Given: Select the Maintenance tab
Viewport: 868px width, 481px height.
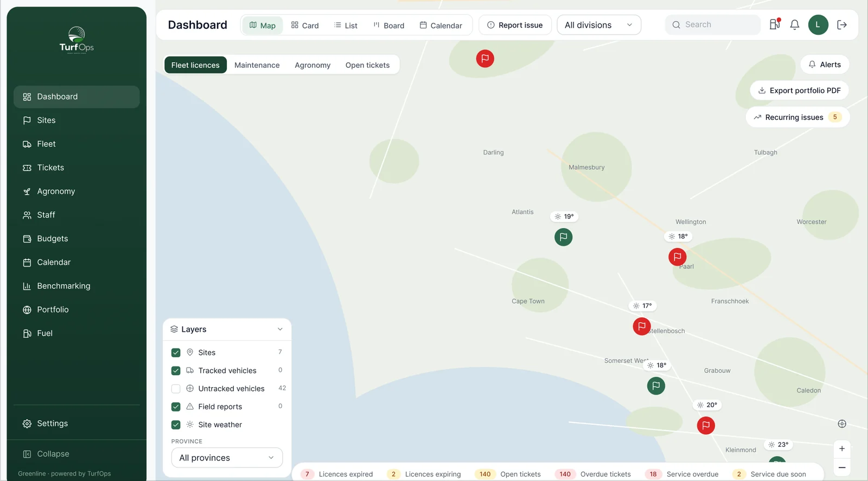Looking at the screenshot, I should [257, 65].
